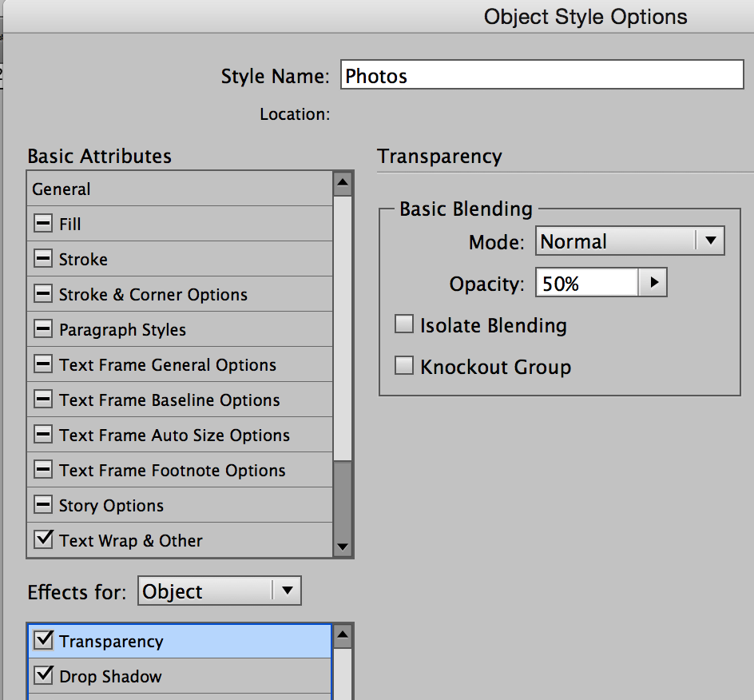Enable Knockout Group
Viewport: 754px width, 700px height.
coord(404,365)
